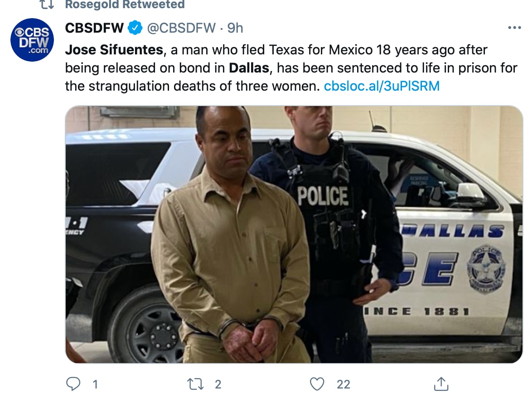This screenshot has height=398, width=532.
Task: Open the Rosegold Retweeted link
Action: click(125, 5)
